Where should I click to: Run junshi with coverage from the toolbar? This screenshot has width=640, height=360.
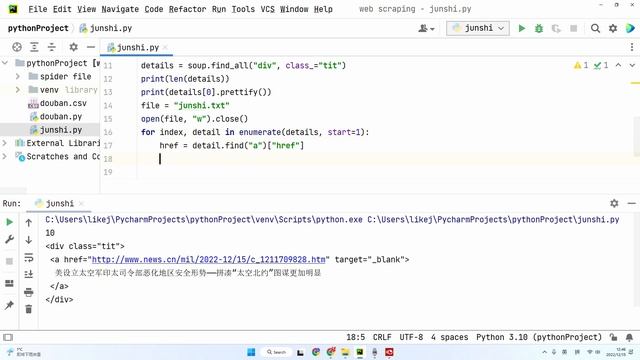pos(556,28)
